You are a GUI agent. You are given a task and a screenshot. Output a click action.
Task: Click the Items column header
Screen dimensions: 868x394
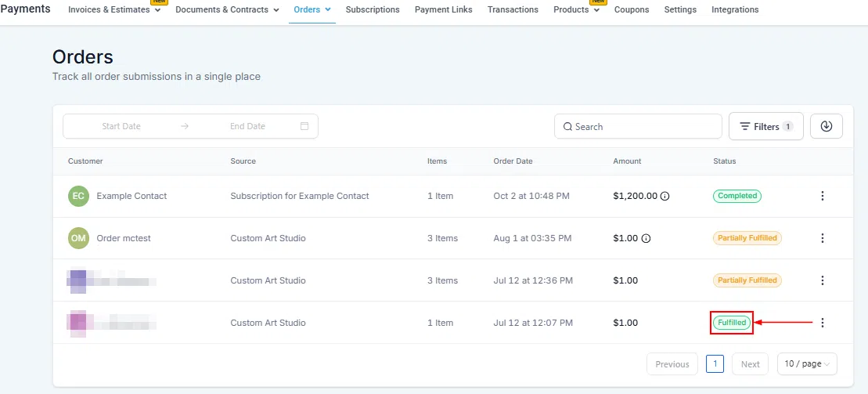tap(437, 161)
